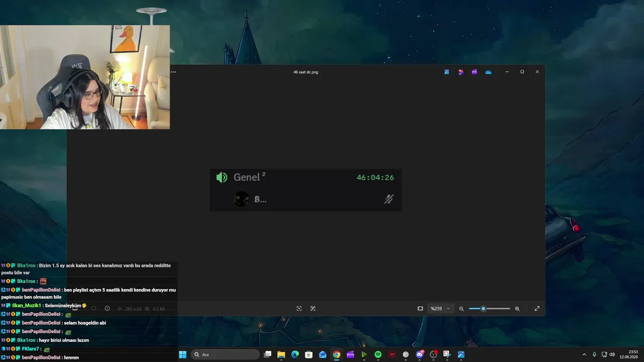Open the OneDrive cloud icon in Photos
The image size is (644, 362).
tap(488, 72)
